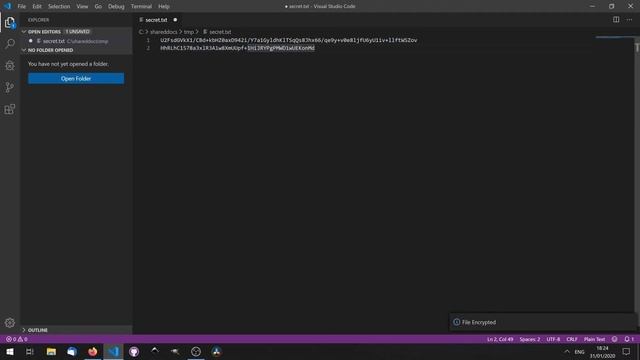The image size is (640, 360).
Task: Click line 1 of encrypted text
Action: [x=289, y=40]
